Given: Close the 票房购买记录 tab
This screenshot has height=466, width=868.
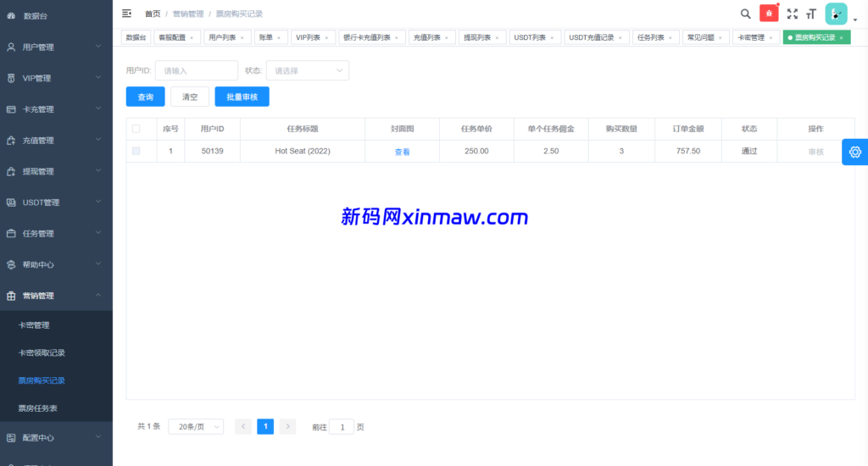Looking at the screenshot, I should pos(841,37).
